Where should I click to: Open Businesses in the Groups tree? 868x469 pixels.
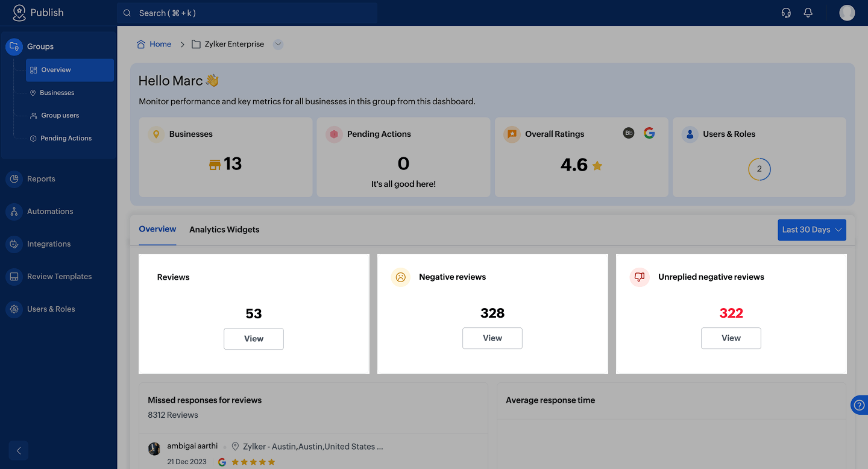(57, 93)
